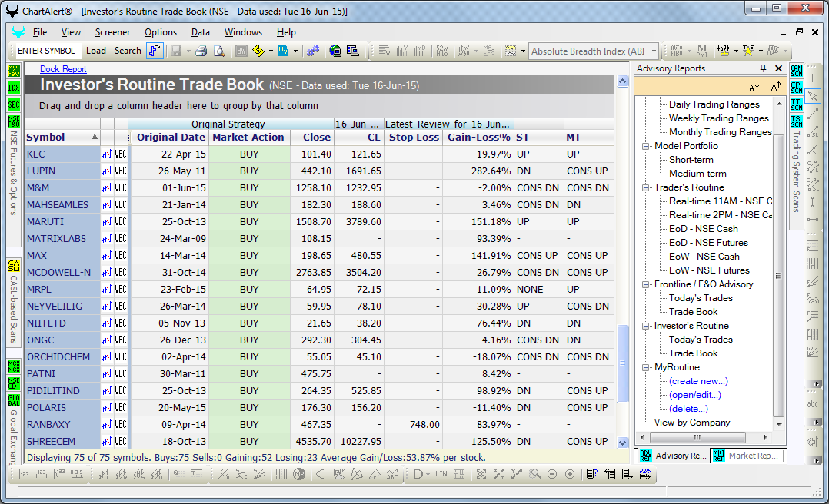Click VBC icon in LUPIN row

[121, 171]
